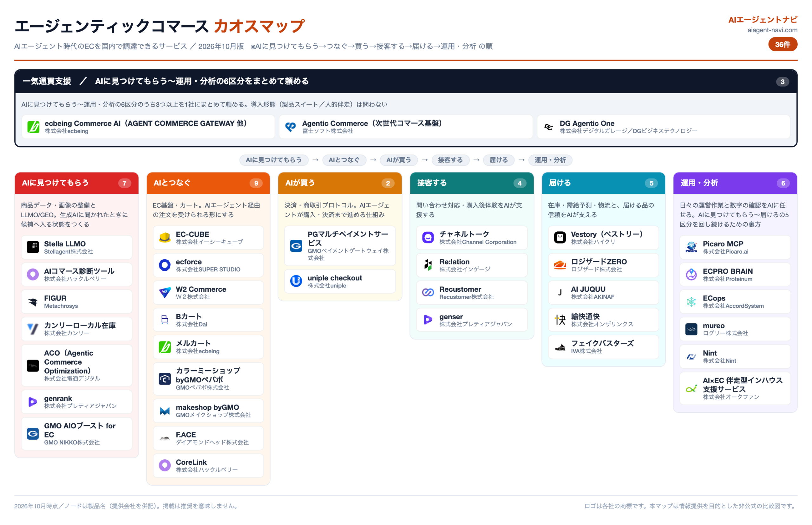Open the genser service card

click(x=472, y=320)
